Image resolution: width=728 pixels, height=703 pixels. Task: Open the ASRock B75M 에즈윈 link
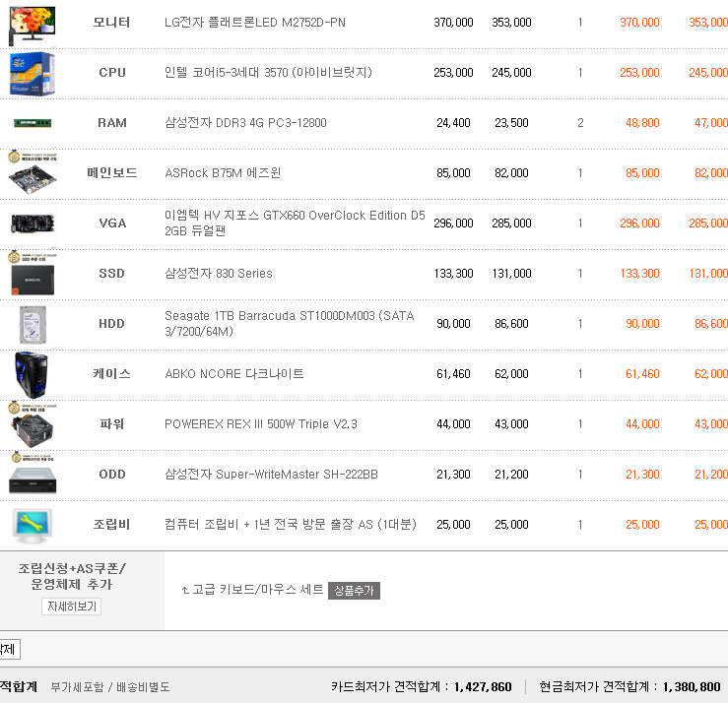(223, 172)
